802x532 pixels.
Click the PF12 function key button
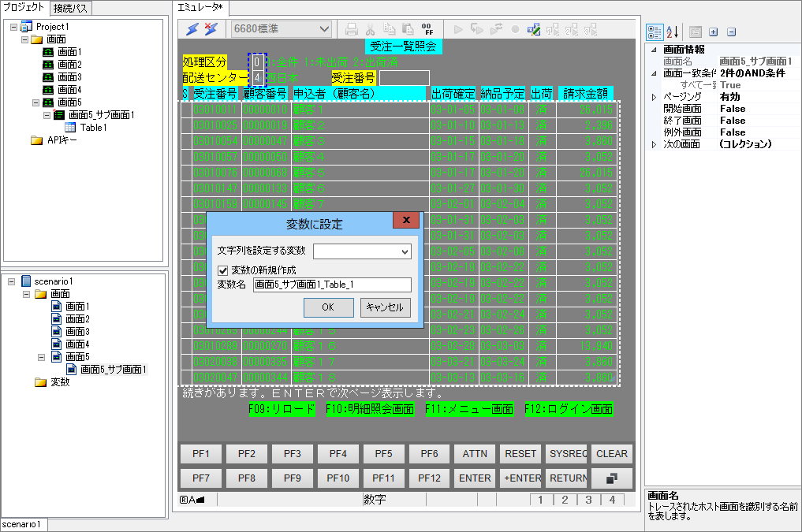coord(429,478)
